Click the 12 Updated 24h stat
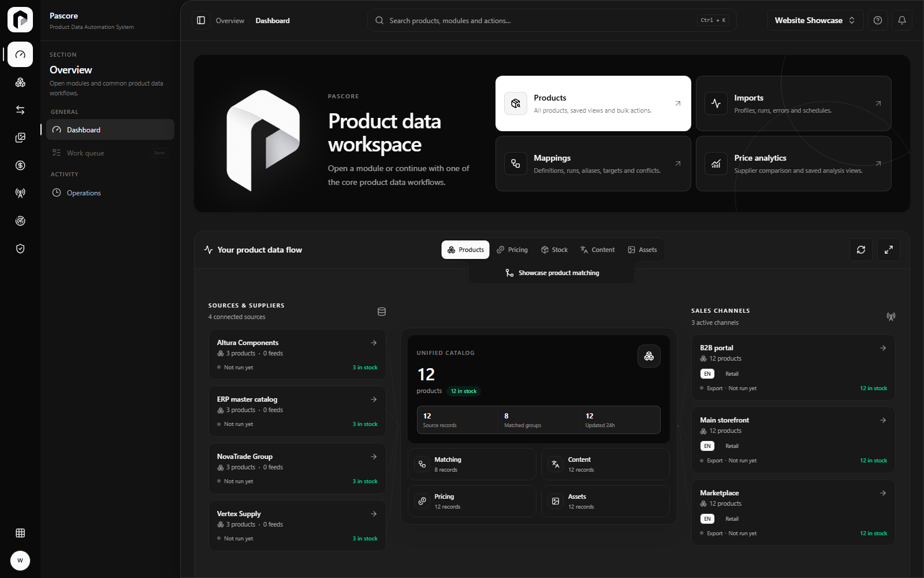 click(x=620, y=420)
